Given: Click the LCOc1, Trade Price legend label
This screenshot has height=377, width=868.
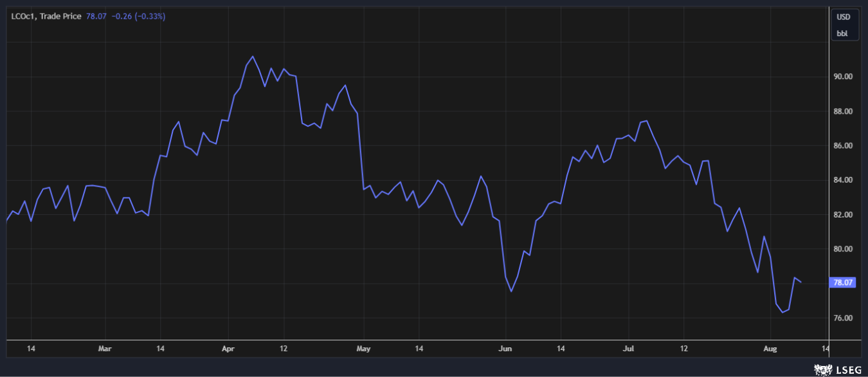Looking at the screenshot, I should click(46, 16).
